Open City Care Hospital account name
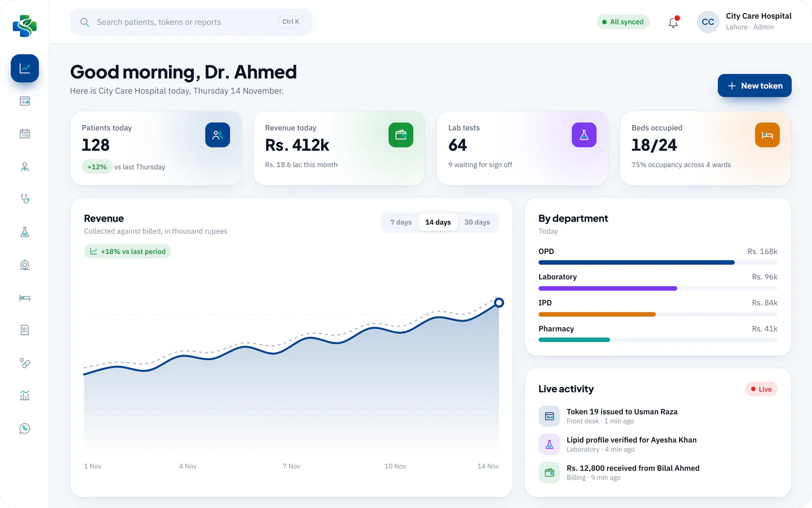Viewport: 812px width, 508px height. [759, 16]
